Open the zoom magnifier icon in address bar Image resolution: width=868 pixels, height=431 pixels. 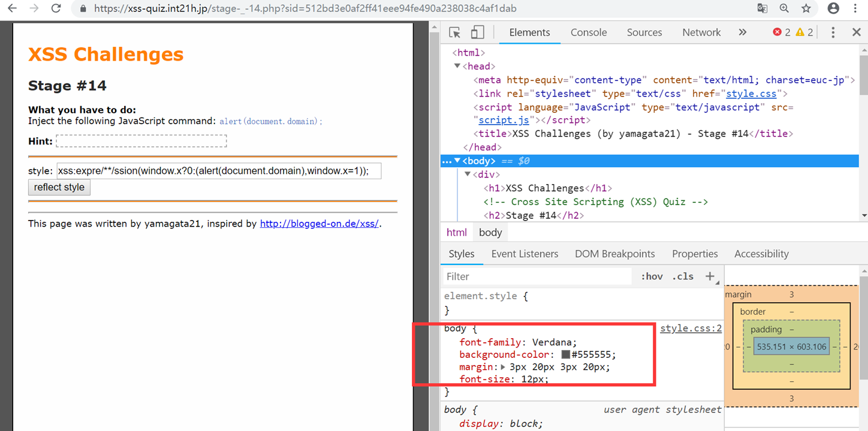tap(784, 8)
